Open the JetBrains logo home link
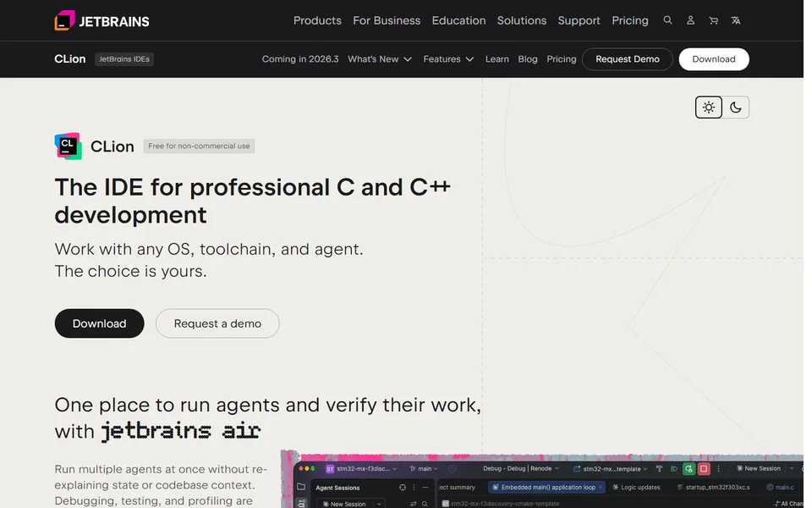Image resolution: width=812 pixels, height=508 pixels. (102, 20)
